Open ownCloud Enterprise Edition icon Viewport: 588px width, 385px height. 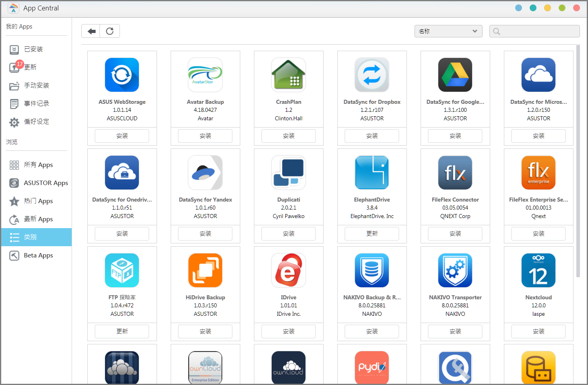tap(205, 367)
